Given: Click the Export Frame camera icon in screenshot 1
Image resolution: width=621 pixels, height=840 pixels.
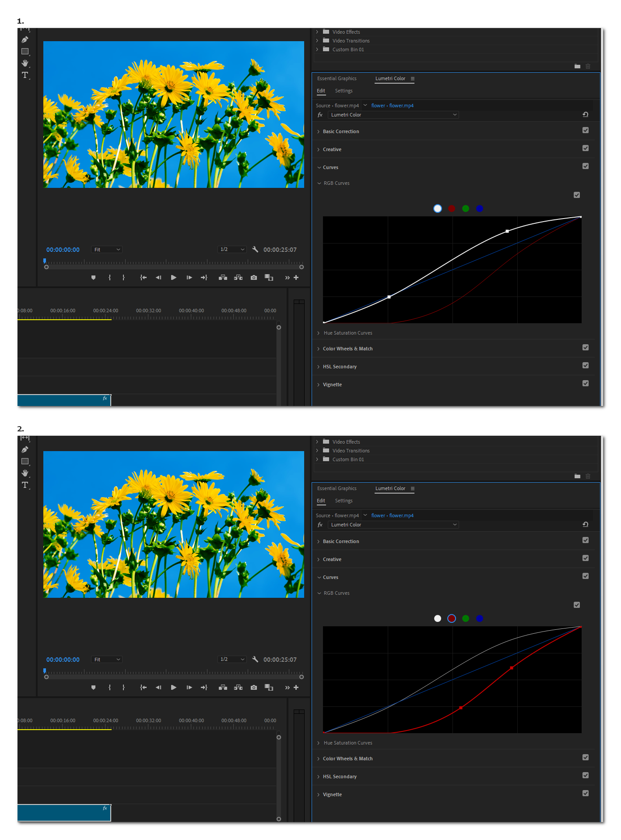Looking at the screenshot, I should (254, 278).
